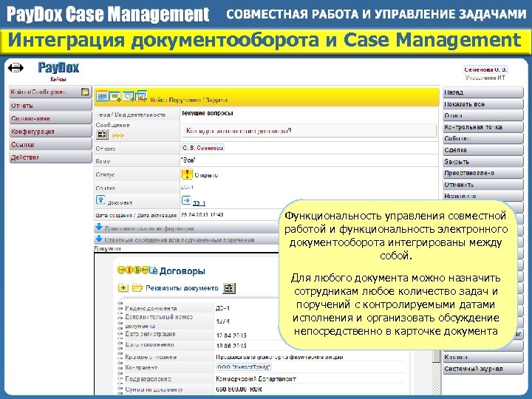Expand the Ответные сообщения или подчиненные поручения section
The height and width of the screenshot is (399, 532).
(x=186, y=239)
